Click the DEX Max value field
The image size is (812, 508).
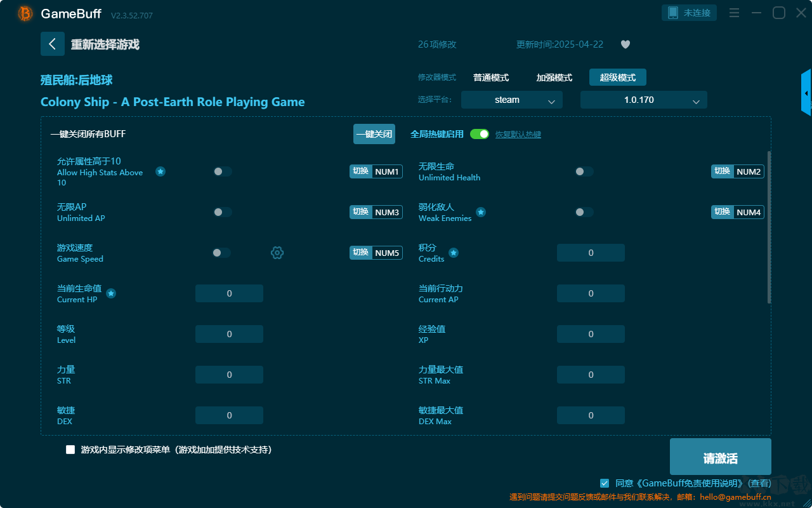point(591,415)
